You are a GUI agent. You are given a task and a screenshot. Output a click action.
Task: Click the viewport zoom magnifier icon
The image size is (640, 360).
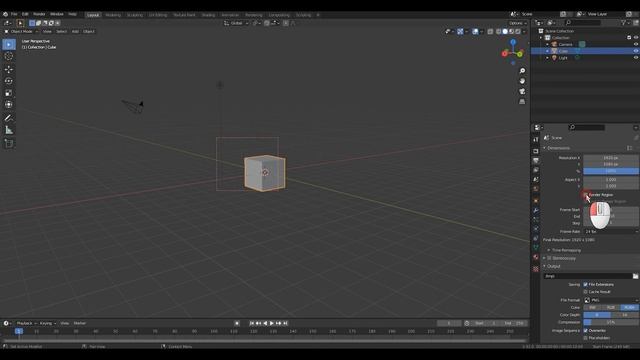[522, 71]
